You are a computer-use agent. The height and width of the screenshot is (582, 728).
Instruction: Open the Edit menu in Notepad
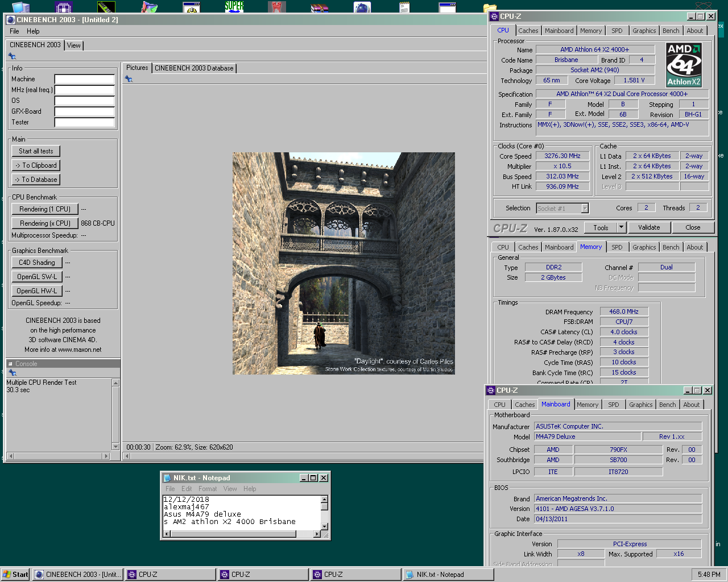click(187, 489)
